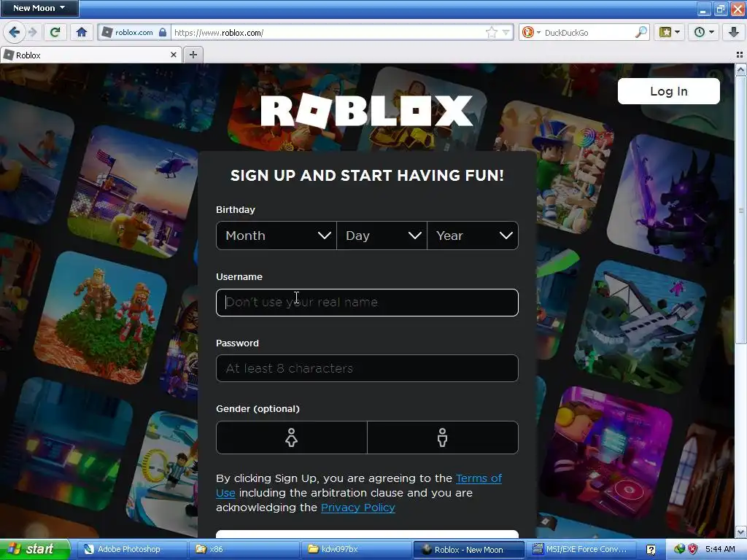Switch to Adobe Photoshop in taskbar
The width and height of the screenshot is (747, 560).
(132, 549)
